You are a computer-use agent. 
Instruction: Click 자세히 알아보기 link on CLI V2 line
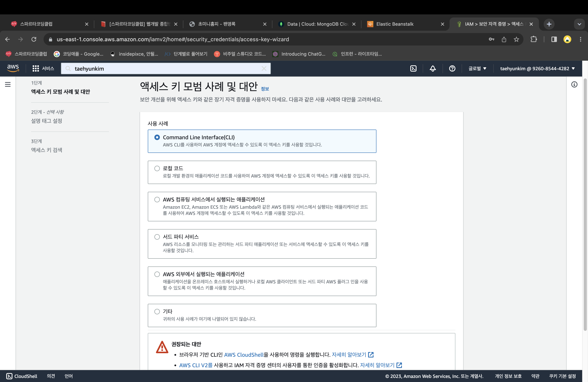coord(377,365)
